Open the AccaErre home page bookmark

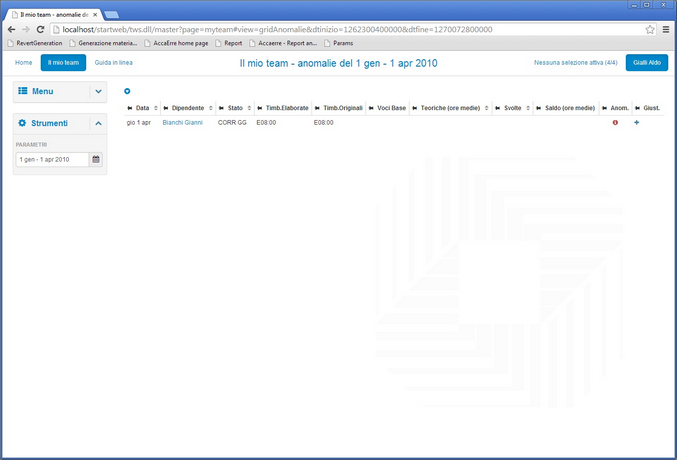176,43
